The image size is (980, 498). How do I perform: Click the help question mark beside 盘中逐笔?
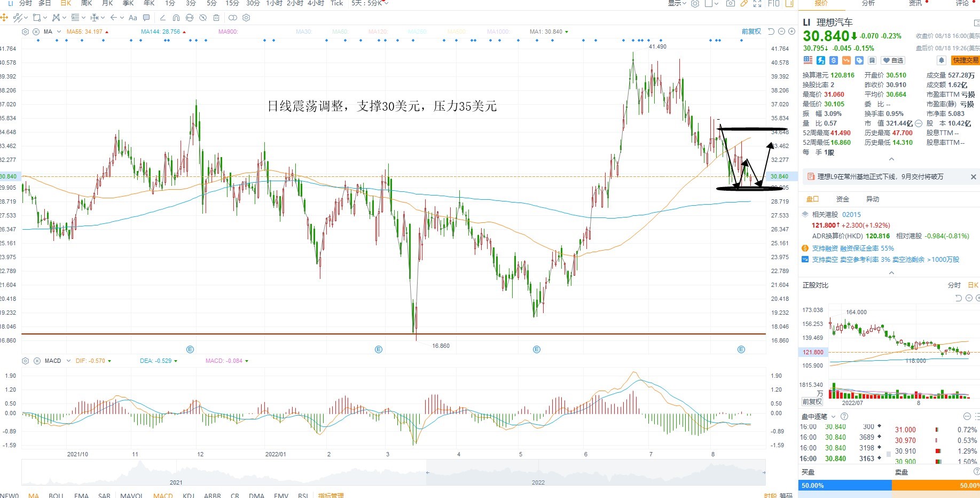point(844,416)
